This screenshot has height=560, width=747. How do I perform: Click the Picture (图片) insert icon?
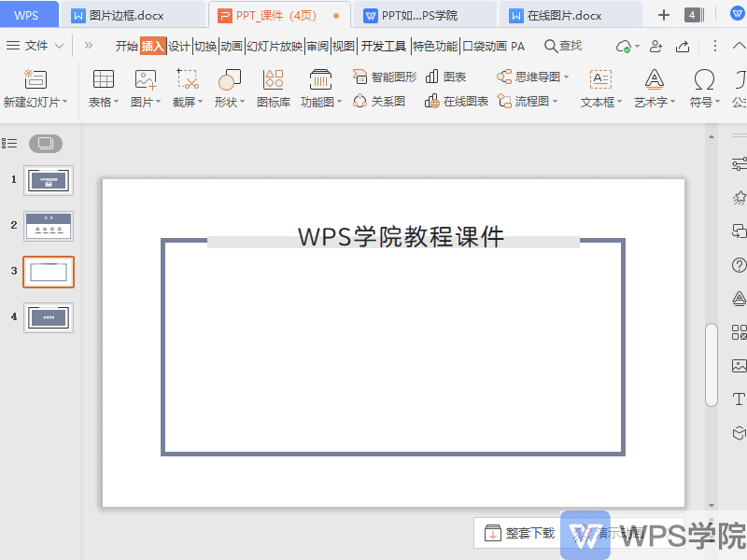coord(146,79)
